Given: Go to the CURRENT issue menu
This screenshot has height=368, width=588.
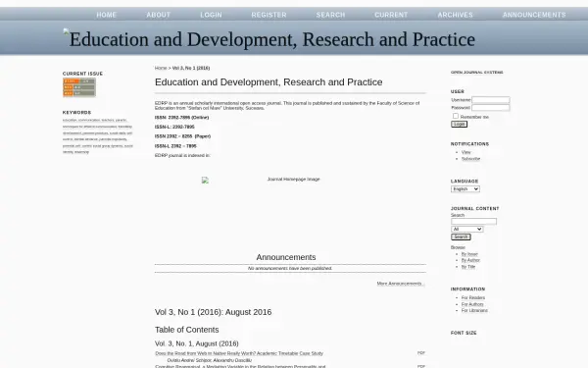Looking at the screenshot, I should (x=391, y=15).
